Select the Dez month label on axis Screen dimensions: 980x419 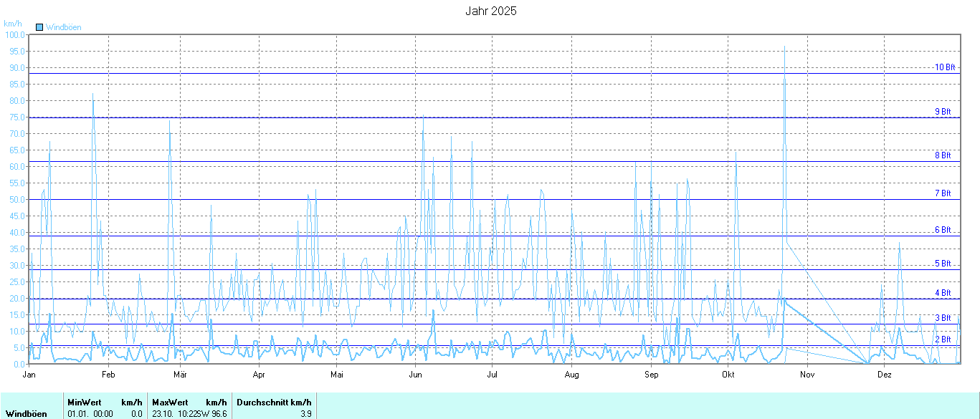click(885, 374)
